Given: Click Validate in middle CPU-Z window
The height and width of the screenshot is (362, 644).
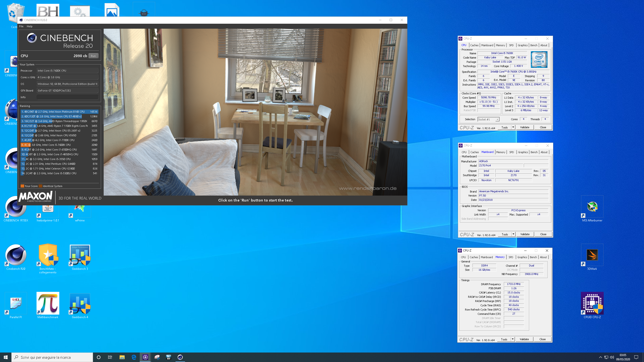Looking at the screenshot, I should pos(525,234).
